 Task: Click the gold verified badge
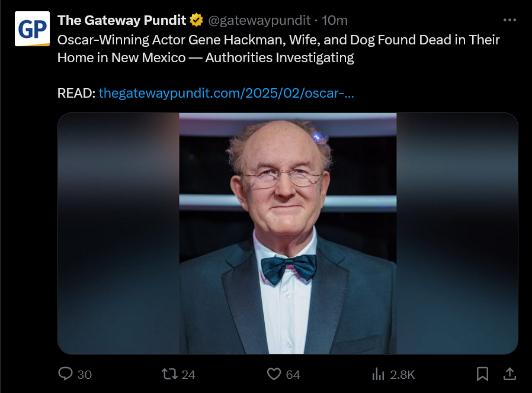pos(196,20)
